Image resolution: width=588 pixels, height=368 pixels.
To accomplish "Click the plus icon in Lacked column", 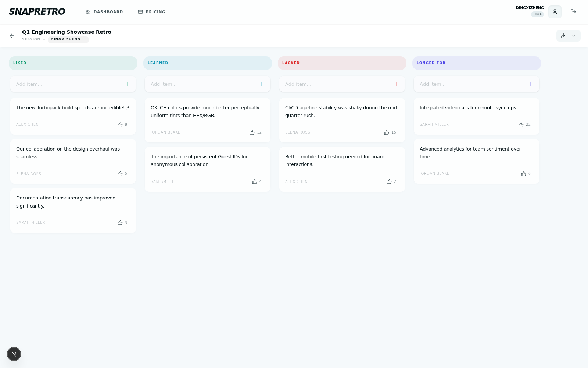I will (x=396, y=84).
